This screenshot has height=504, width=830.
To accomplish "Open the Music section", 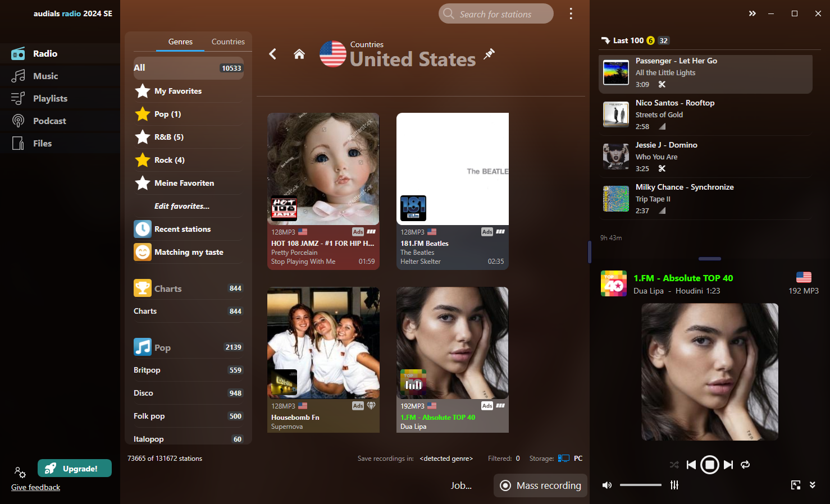I will click(60, 76).
